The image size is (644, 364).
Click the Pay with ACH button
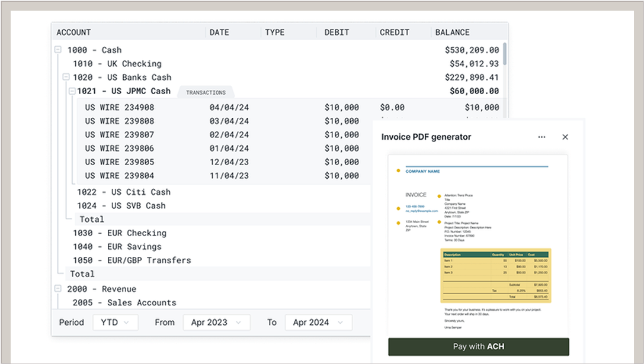tap(478, 346)
